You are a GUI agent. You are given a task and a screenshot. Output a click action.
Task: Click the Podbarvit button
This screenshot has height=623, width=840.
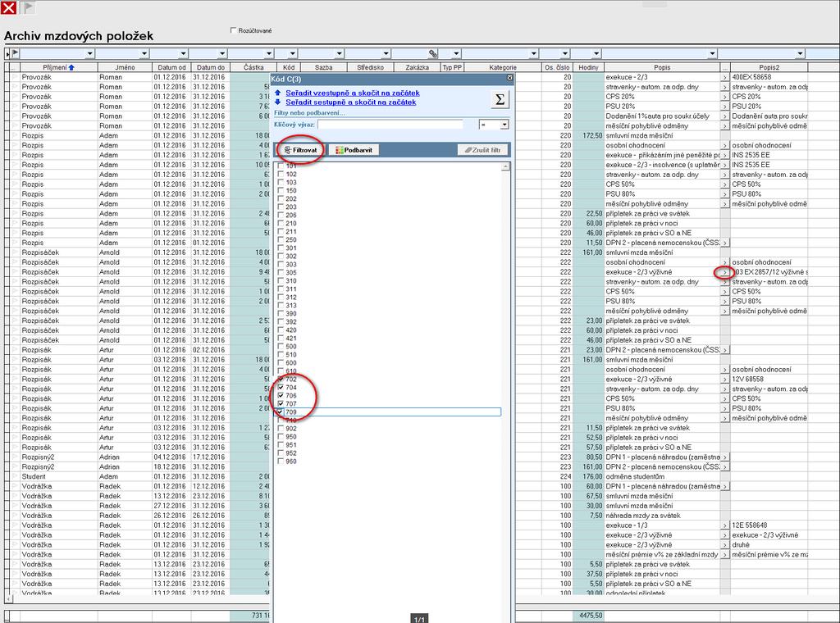[x=354, y=150]
